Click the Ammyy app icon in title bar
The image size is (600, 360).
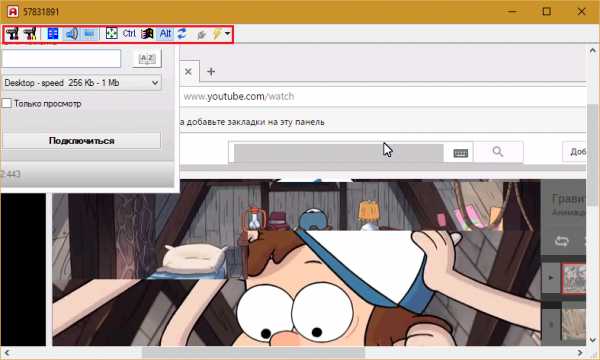(x=13, y=11)
